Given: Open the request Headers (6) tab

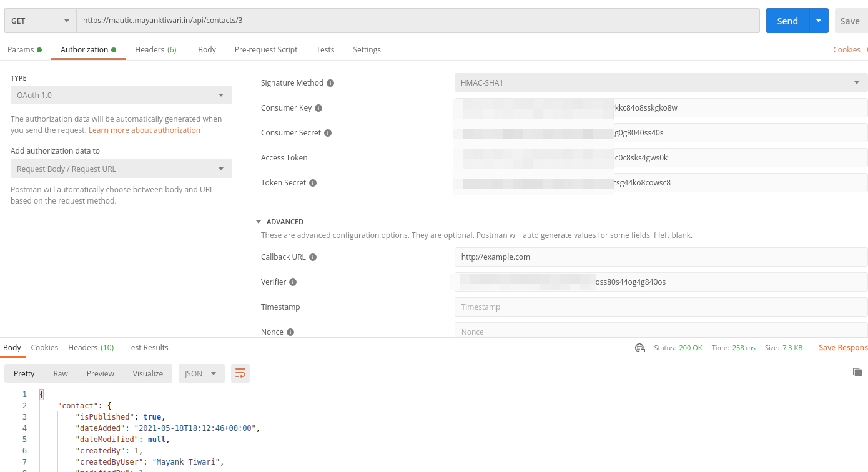Looking at the screenshot, I should [x=155, y=50].
